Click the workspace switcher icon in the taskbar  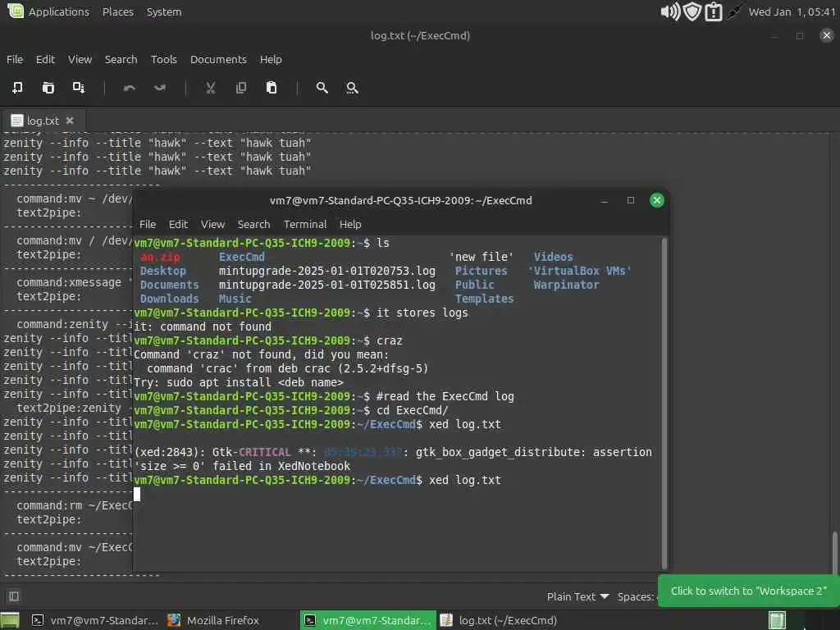click(777, 620)
